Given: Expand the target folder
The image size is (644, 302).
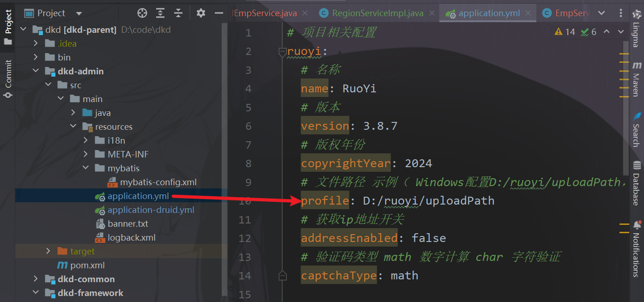Looking at the screenshot, I should (48, 252).
